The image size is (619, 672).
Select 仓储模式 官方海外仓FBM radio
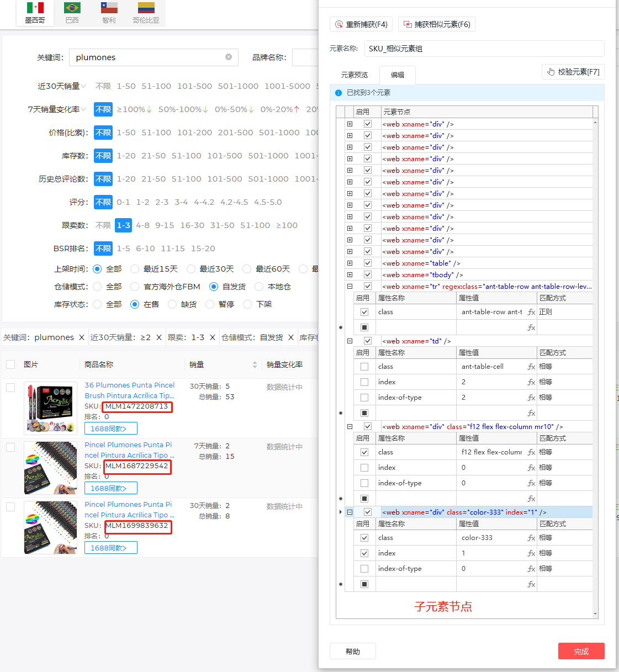coord(135,287)
